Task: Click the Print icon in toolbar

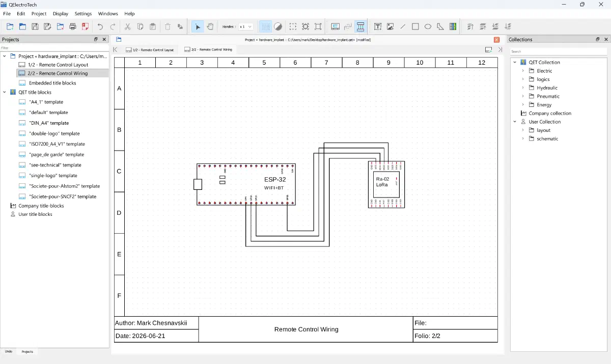Action: pyautogui.click(x=73, y=26)
